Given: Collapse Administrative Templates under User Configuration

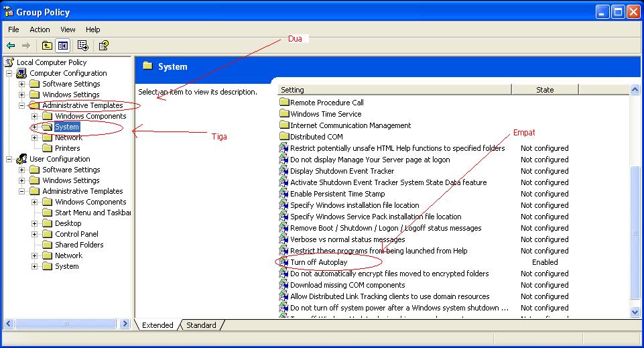Looking at the screenshot, I should point(21,191).
